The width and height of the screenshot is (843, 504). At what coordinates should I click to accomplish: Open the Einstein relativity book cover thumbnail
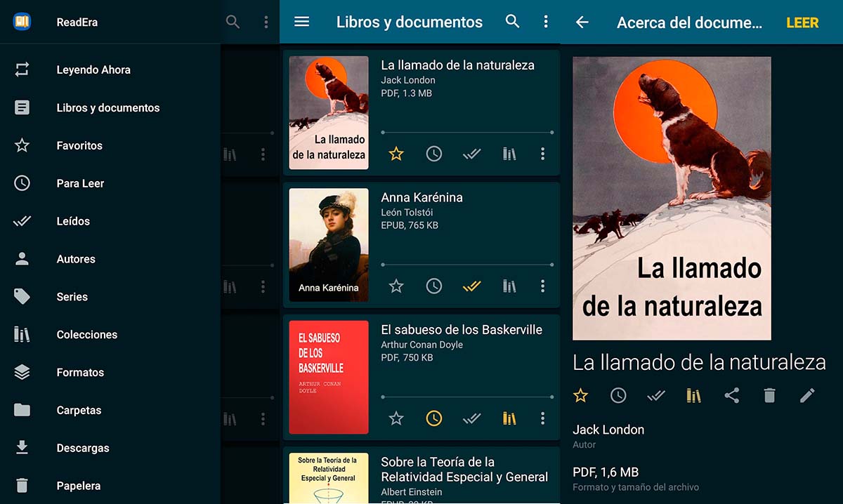(x=329, y=478)
